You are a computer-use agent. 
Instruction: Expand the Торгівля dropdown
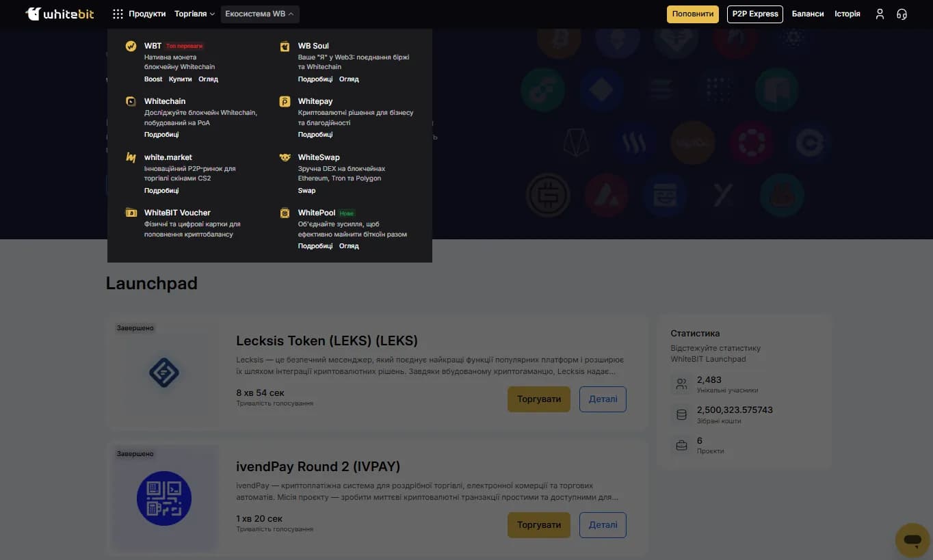(x=194, y=14)
